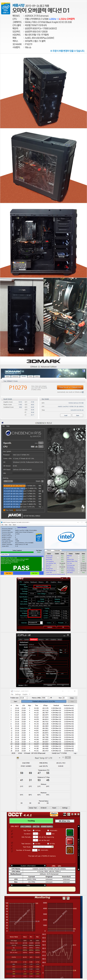This screenshot has width=87, height=980.
Task: Switch to Parameters tab in Intel diagnostic tool
Action: pos(57,550)
